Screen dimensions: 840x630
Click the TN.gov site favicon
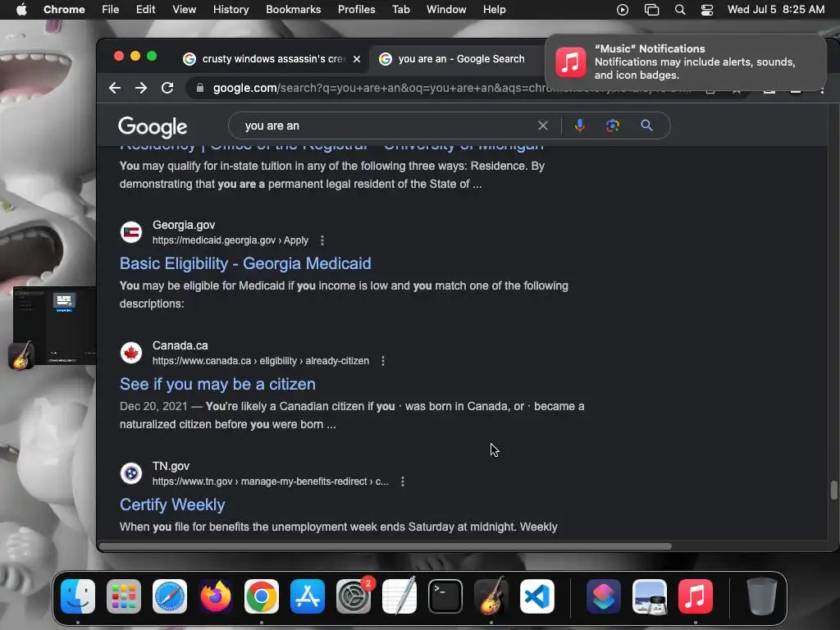[x=131, y=473]
